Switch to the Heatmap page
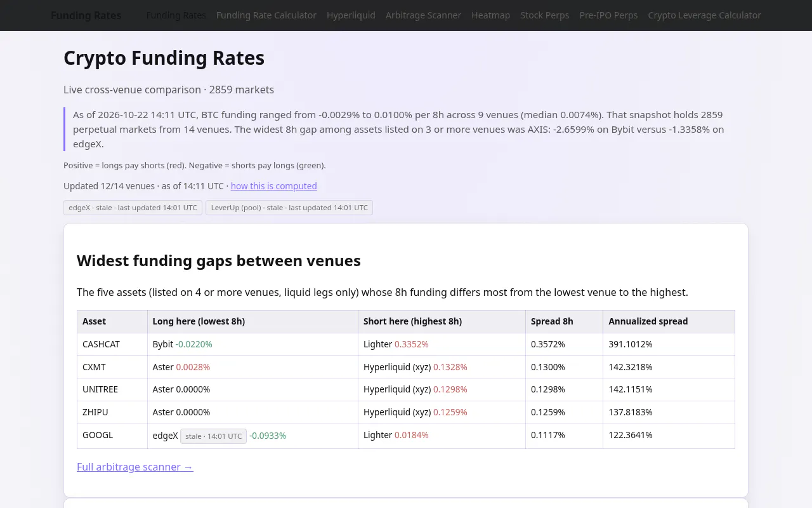This screenshot has height=508, width=812. [x=490, y=15]
